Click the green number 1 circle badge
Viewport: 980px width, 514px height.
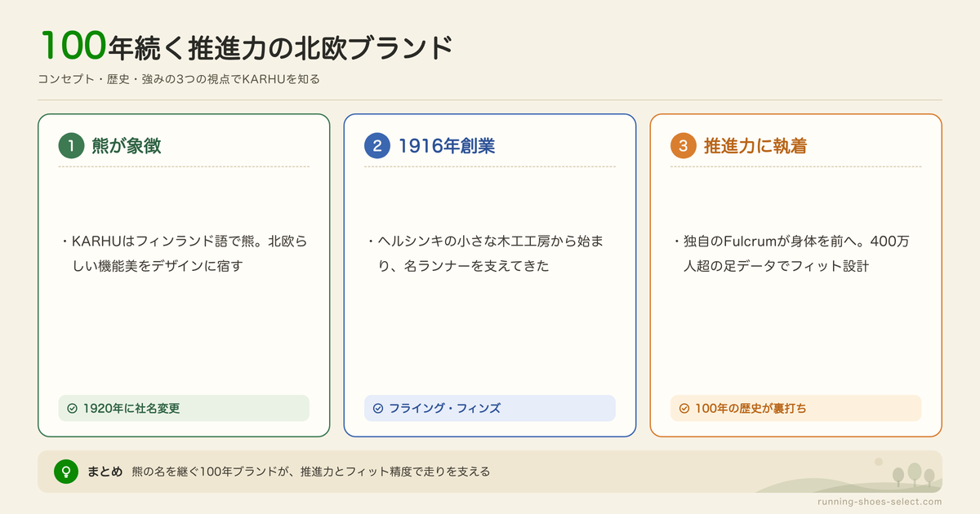pyautogui.click(x=72, y=146)
